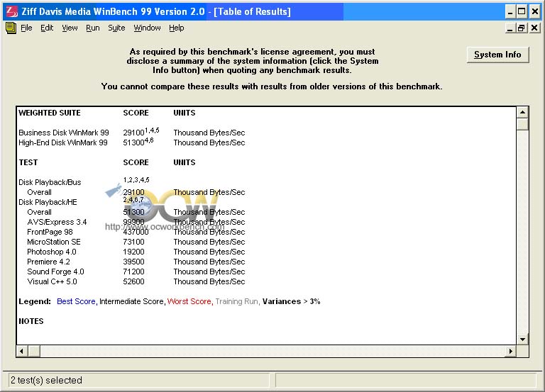Click the Premiere 4.2 test row
The height and width of the screenshot is (392, 545).
pyautogui.click(x=136, y=262)
